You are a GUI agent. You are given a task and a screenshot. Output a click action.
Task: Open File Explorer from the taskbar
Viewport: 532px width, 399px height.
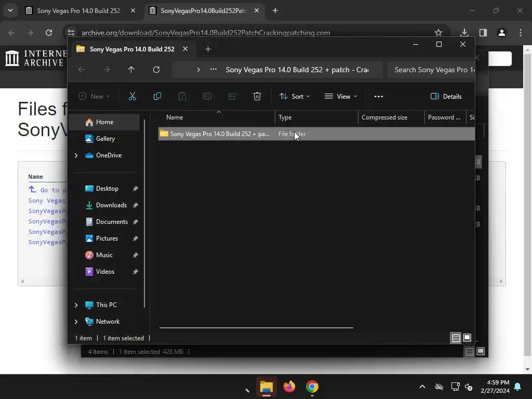click(x=267, y=387)
